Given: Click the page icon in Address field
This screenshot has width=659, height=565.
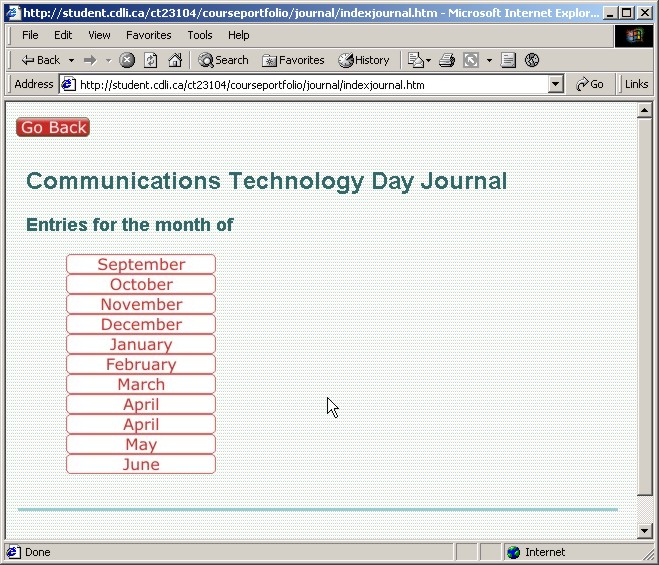Looking at the screenshot, I should [x=69, y=85].
